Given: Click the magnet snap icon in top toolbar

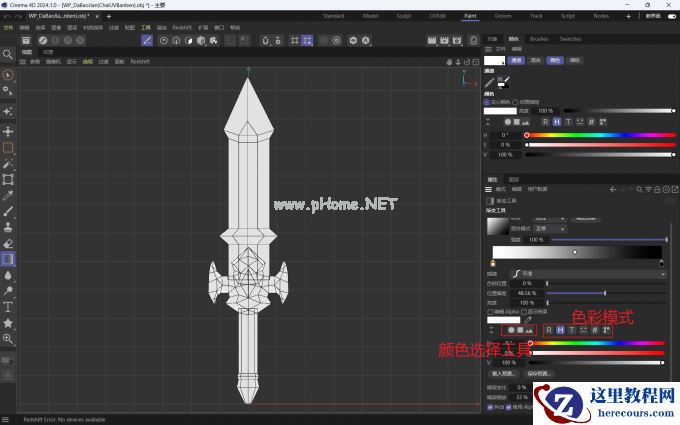Looking at the screenshot, I should (265, 40).
